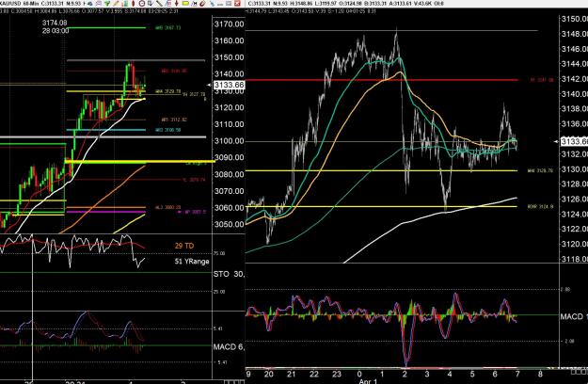Click the red horizontal line in right chart

pyautogui.click(x=381, y=80)
